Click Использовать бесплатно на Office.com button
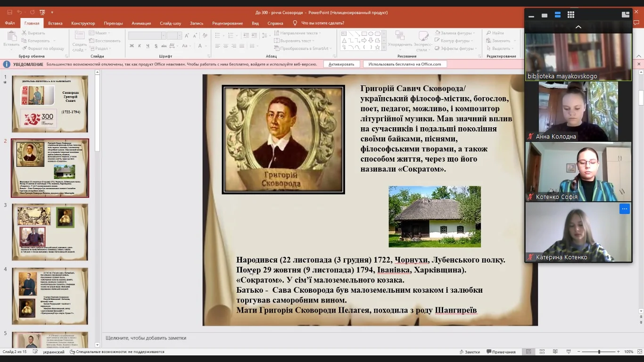 click(405, 64)
